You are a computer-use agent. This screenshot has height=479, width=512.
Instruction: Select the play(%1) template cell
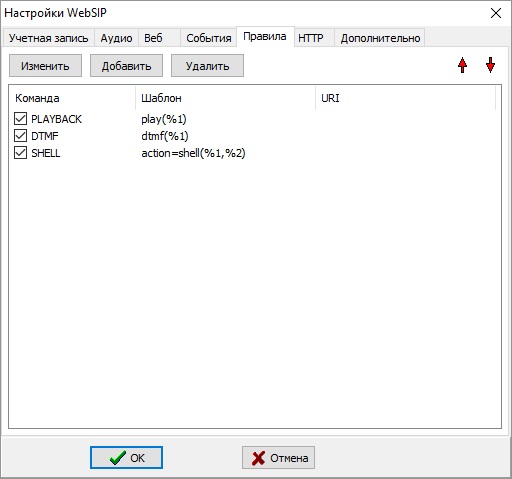point(164,119)
